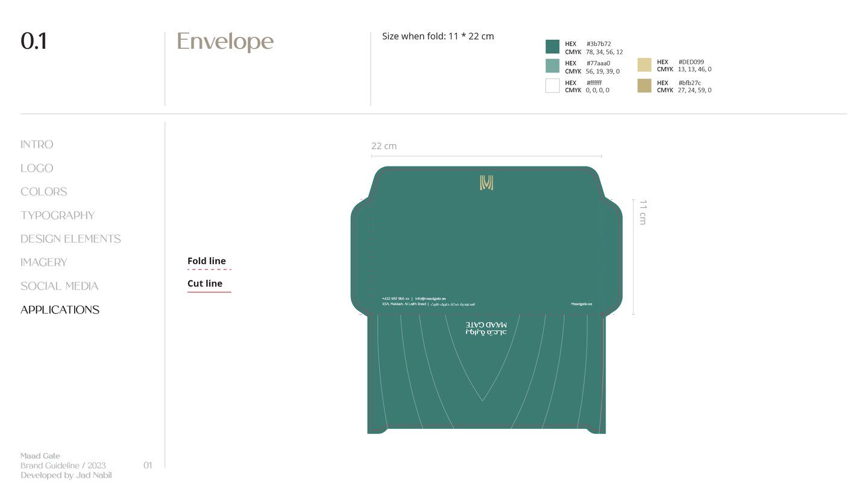The width and height of the screenshot is (868, 488).
Task: Click the "KSA, Mekkah, Al Laith Road" address
Action: 404,304
